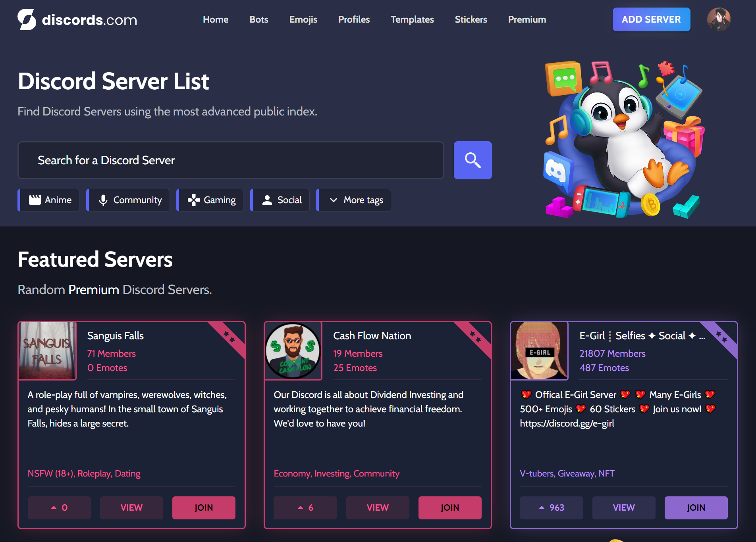The width and height of the screenshot is (756, 542).
Task: Expand upvote count on Sanguis Falls card
Action: tap(59, 508)
